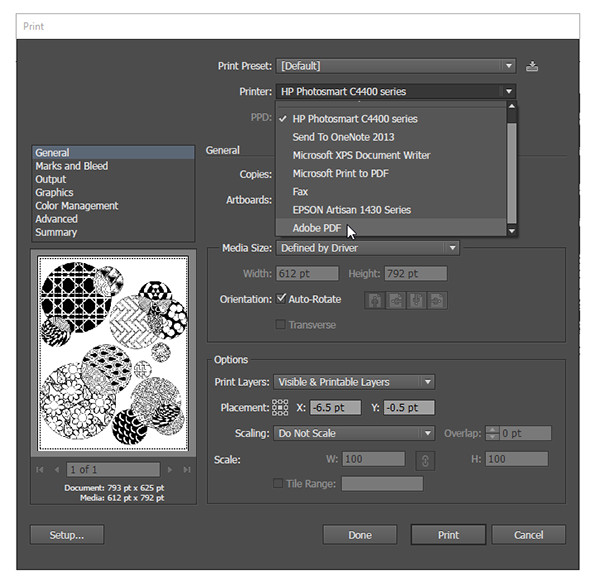This screenshot has width=600, height=585.
Task: Select the Advanced category
Action: pyautogui.click(x=113, y=219)
